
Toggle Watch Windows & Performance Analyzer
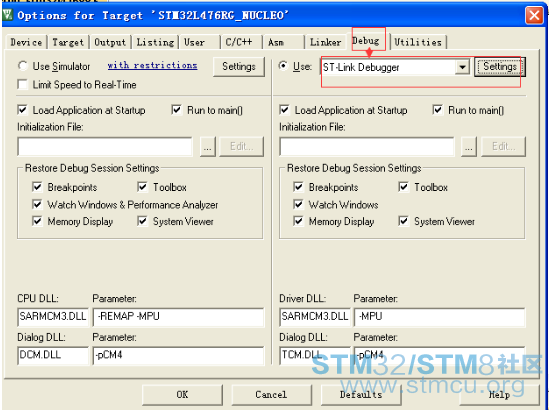(x=37, y=204)
